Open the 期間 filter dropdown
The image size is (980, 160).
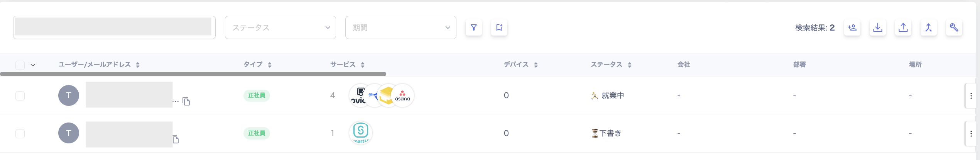pos(400,27)
